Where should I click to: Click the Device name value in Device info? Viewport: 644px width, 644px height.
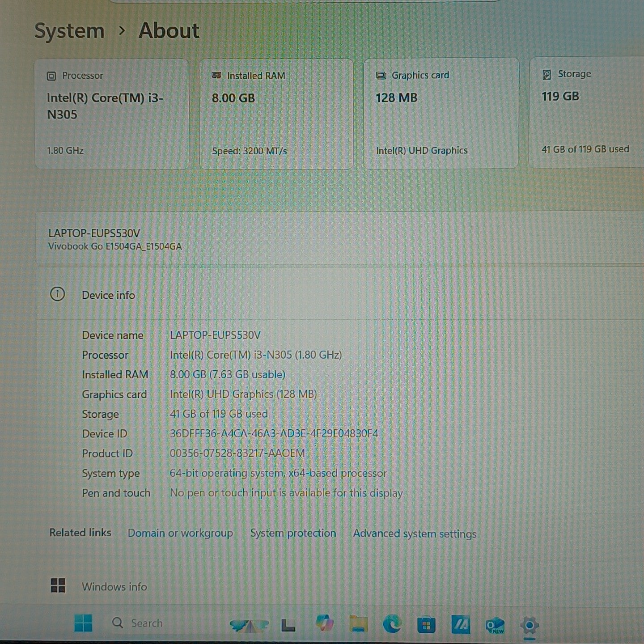pyautogui.click(x=215, y=335)
